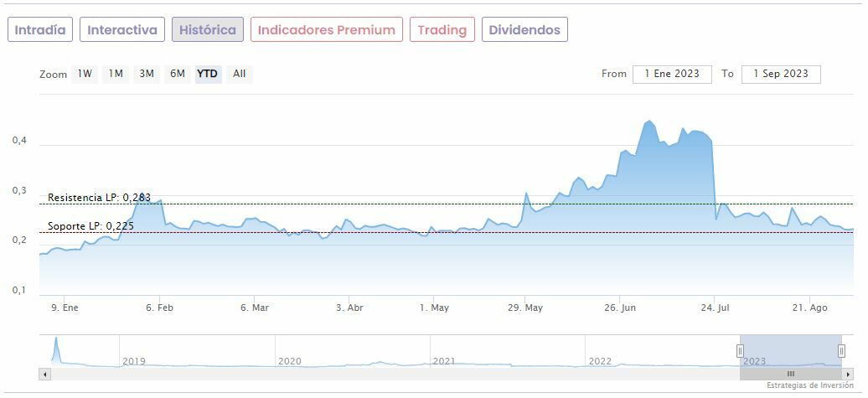This screenshot has height=398, width=868.
Task: Go to the Trading tab
Action: (442, 30)
